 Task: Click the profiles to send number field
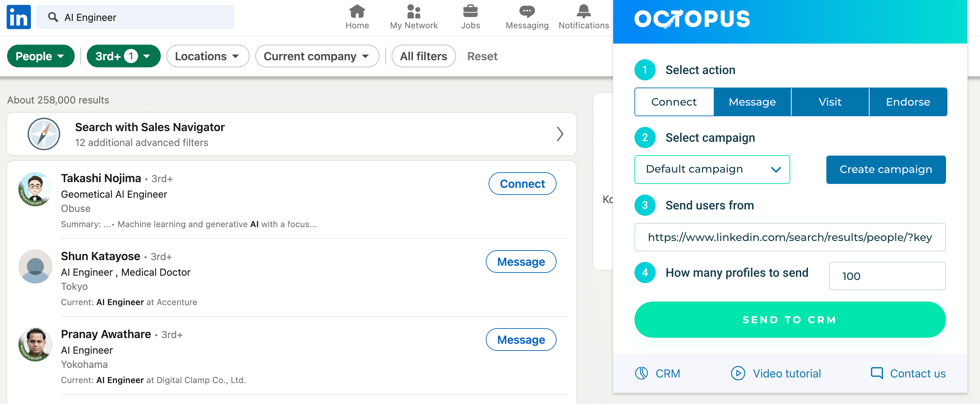pyautogui.click(x=887, y=276)
